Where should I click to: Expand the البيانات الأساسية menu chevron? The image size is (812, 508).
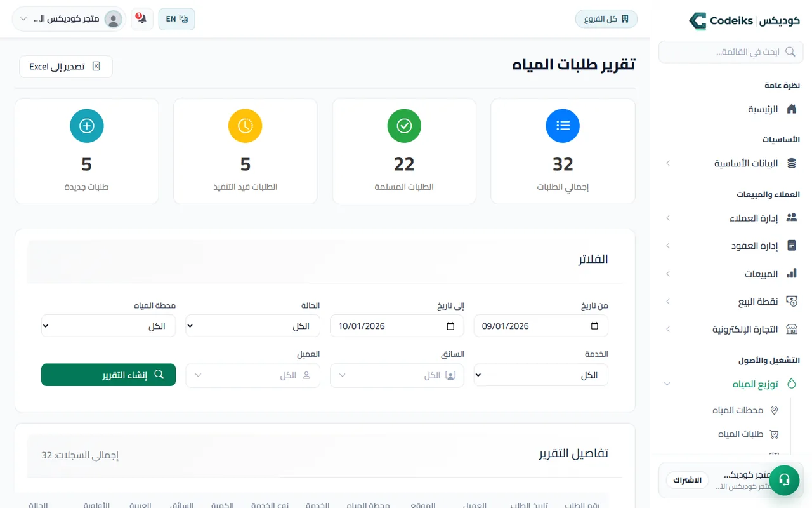click(667, 163)
